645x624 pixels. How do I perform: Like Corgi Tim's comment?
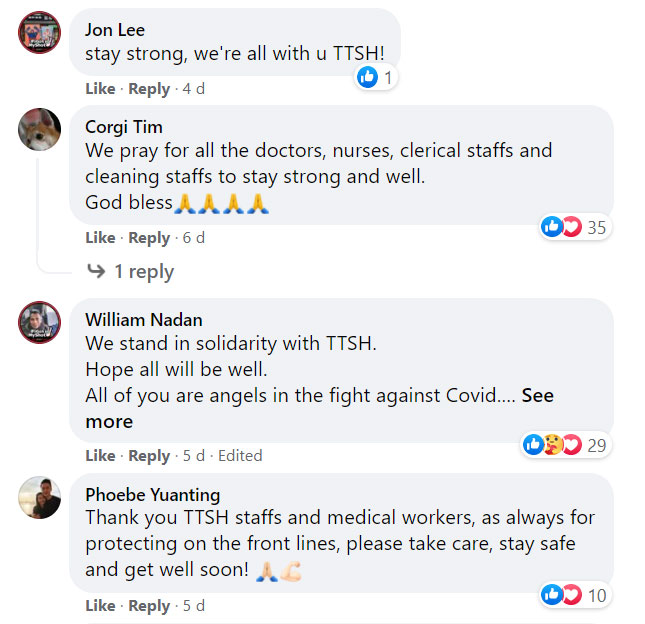(x=100, y=237)
